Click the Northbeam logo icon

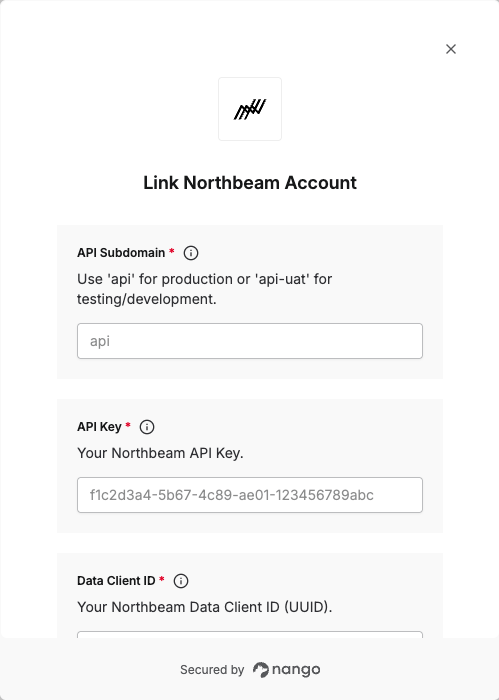point(250,109)
